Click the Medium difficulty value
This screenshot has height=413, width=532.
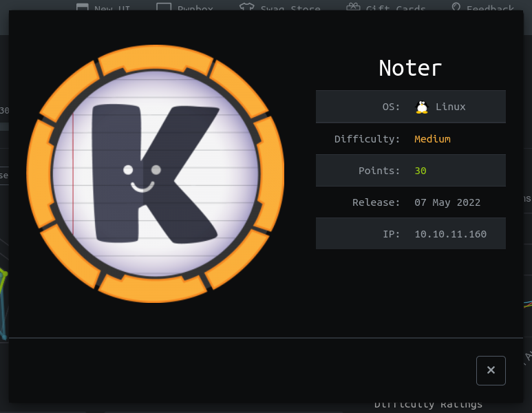tap(432, 139)
